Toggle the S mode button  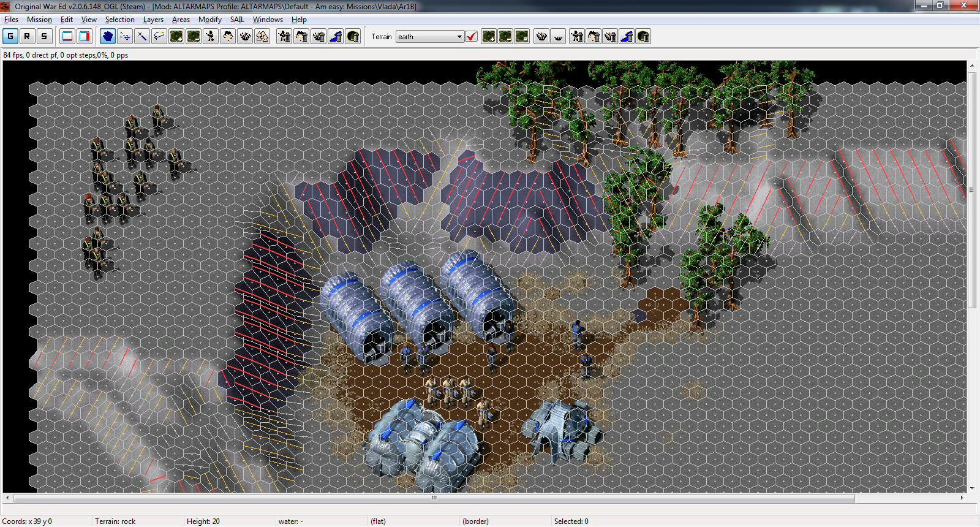point(44,36)
